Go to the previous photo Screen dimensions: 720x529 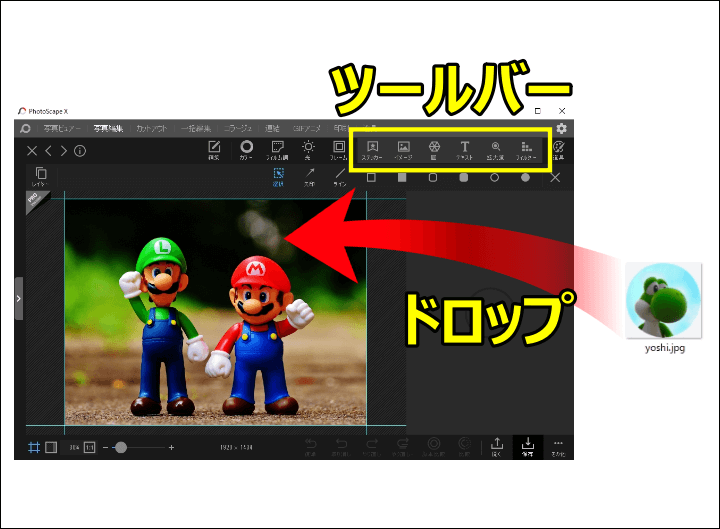[48, 151]
